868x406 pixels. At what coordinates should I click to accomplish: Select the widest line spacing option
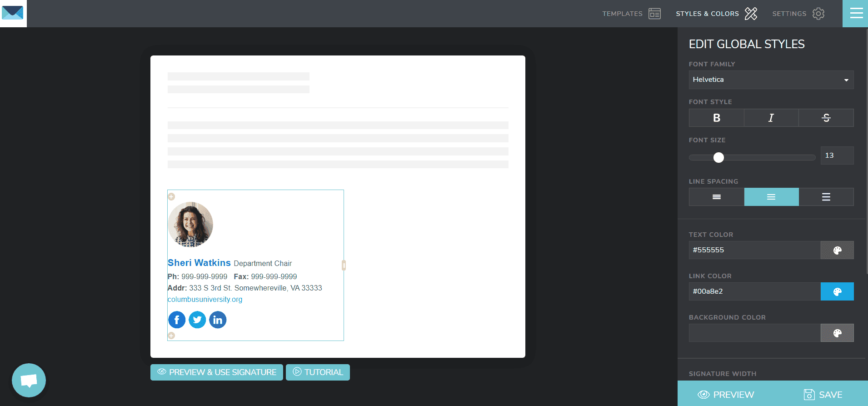[826, 197]
